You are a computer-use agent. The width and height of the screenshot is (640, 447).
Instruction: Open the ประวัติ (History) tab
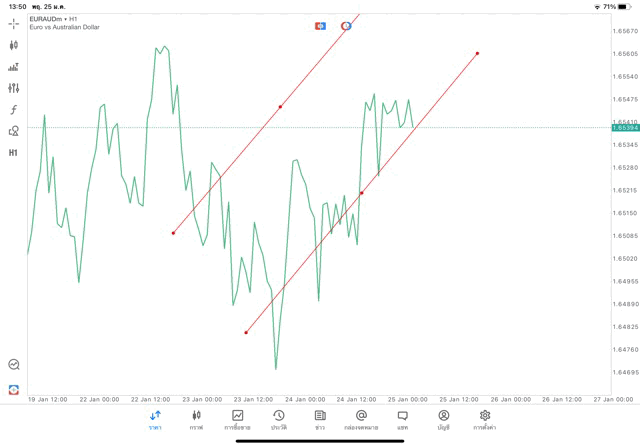[278, 419]
